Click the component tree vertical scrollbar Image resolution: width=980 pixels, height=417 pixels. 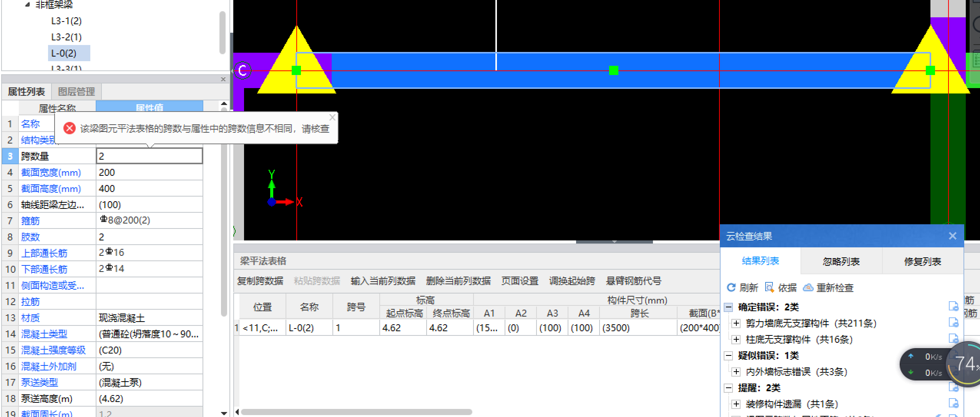[222, 33]
